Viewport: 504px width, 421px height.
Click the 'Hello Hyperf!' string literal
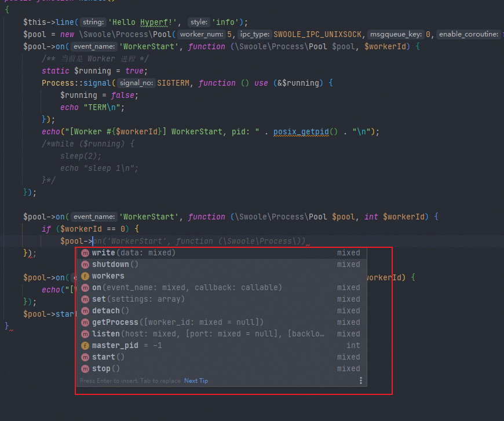(143, 22)
